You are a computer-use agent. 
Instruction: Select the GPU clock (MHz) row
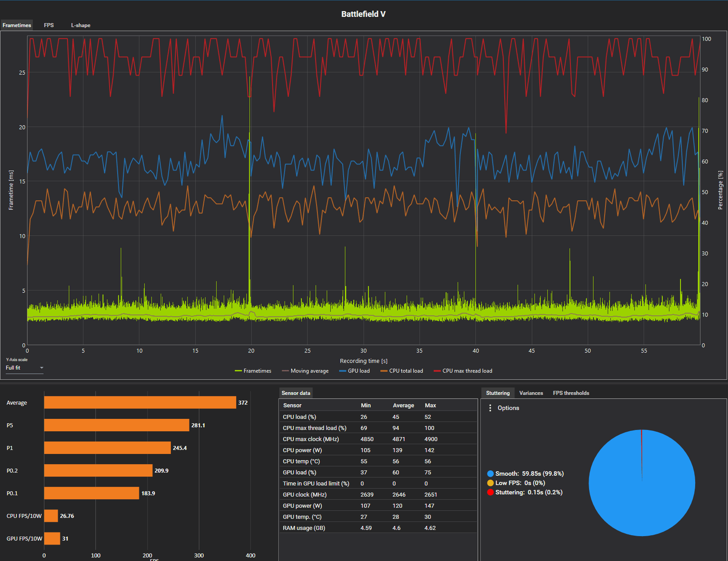[x=378, y=494]
